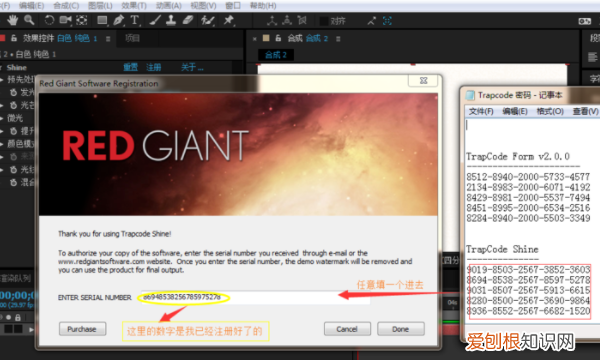Screen dimensions: 600x360
Task: Select the Unified Camera tool
Action: pyautogui.click(x=65, y=20)
